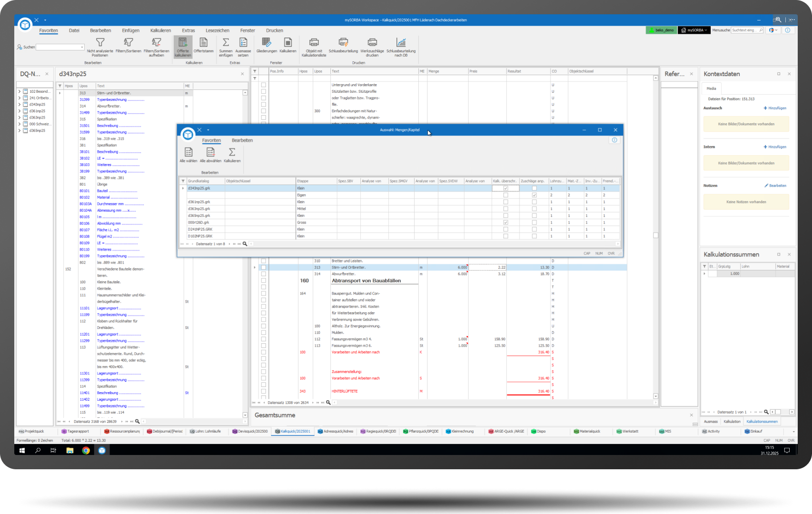Expand the 102 Besond... tree node
The height and width of the screenshot is (514, 812).
(20, 91)
